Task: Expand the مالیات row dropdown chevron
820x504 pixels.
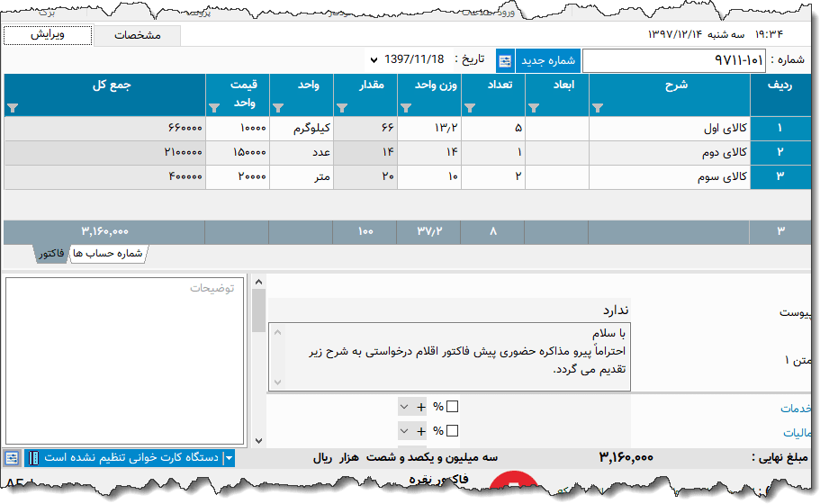Action: tap(404, 431)
